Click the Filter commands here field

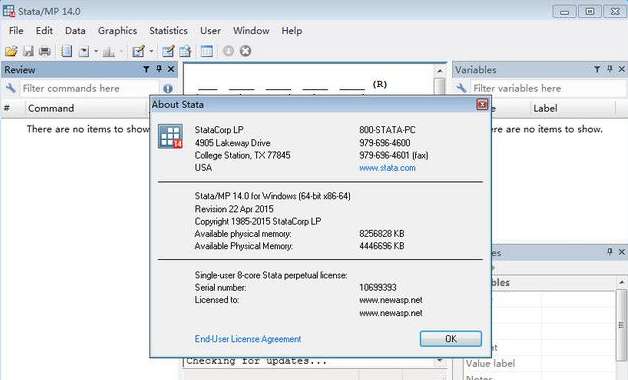tap(90, 88)
